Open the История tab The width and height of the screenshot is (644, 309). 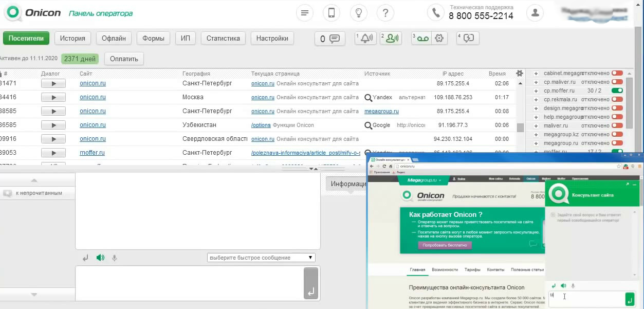point(72,39)
